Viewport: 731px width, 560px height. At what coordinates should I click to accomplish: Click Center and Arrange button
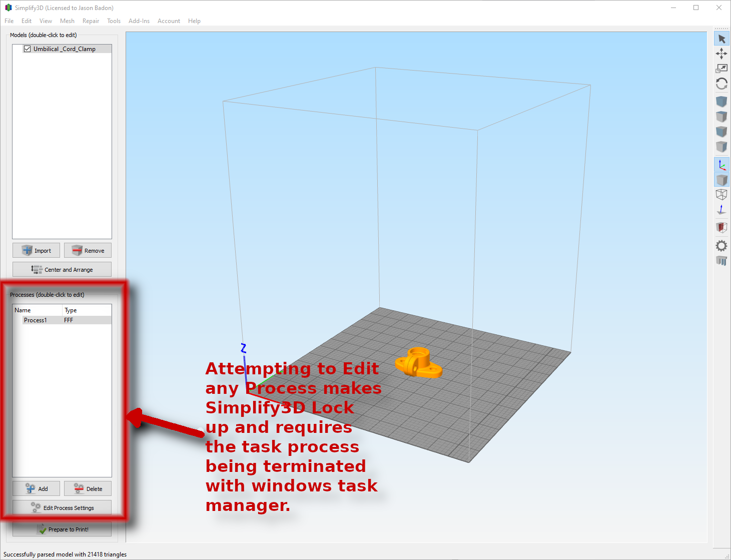(x=62, y=270)
